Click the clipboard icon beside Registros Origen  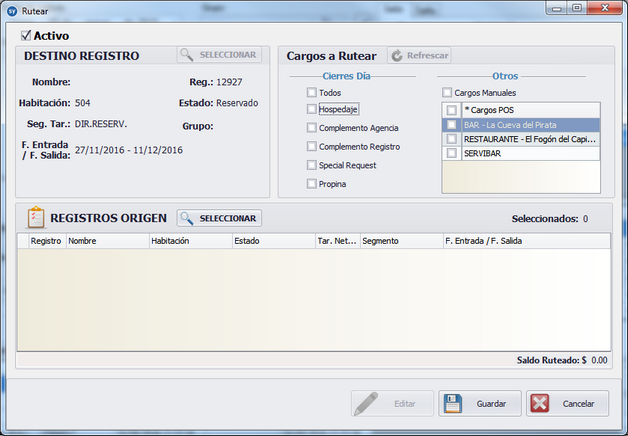pos(36,217)
